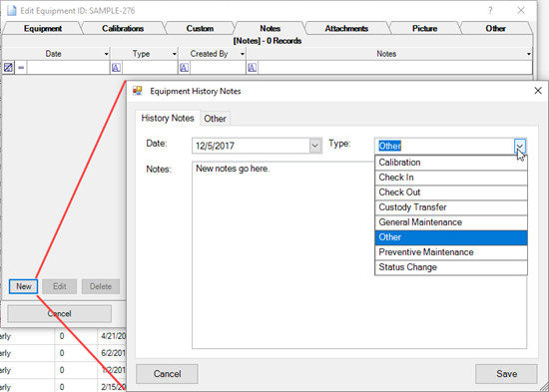Select the Notes tab in Edit Equipment
The image size is (549, 392).
[x=270, y=28]
